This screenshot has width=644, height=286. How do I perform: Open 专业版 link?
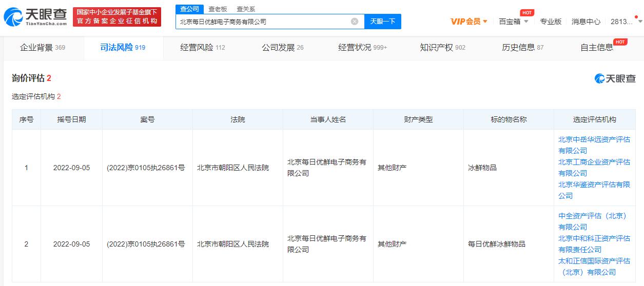pyautogui.click(x=551, y=22)
